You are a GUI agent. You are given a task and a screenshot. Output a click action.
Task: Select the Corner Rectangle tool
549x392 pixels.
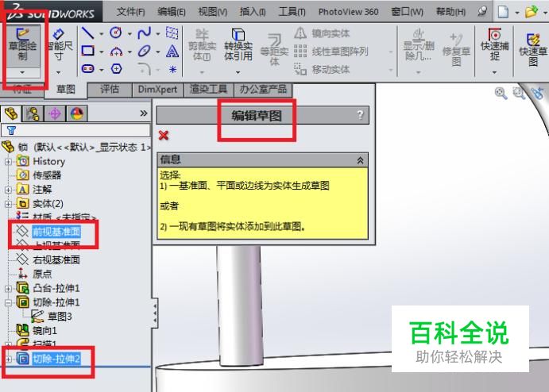click(87, 52)
